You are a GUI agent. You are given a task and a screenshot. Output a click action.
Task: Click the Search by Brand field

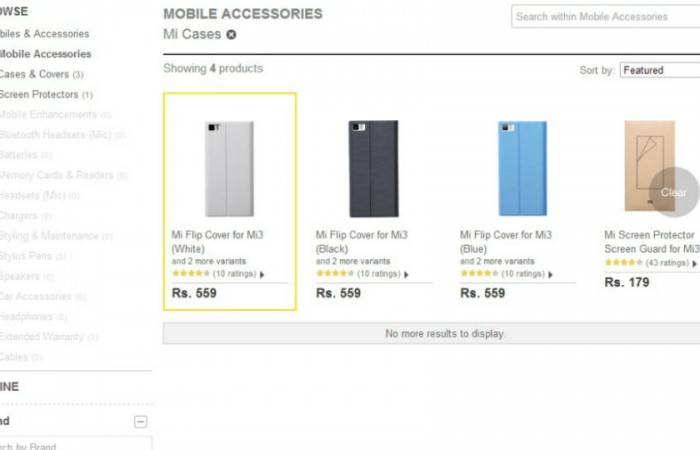(70, 446)
